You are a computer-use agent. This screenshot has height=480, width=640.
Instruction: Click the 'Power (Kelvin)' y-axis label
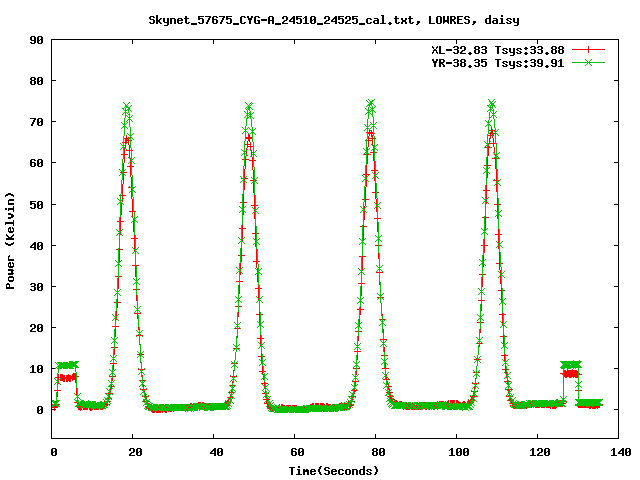(10, 241)
